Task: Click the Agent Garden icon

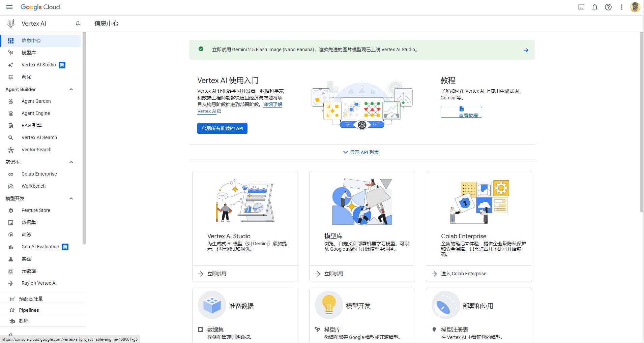Action: click(11, 101)
